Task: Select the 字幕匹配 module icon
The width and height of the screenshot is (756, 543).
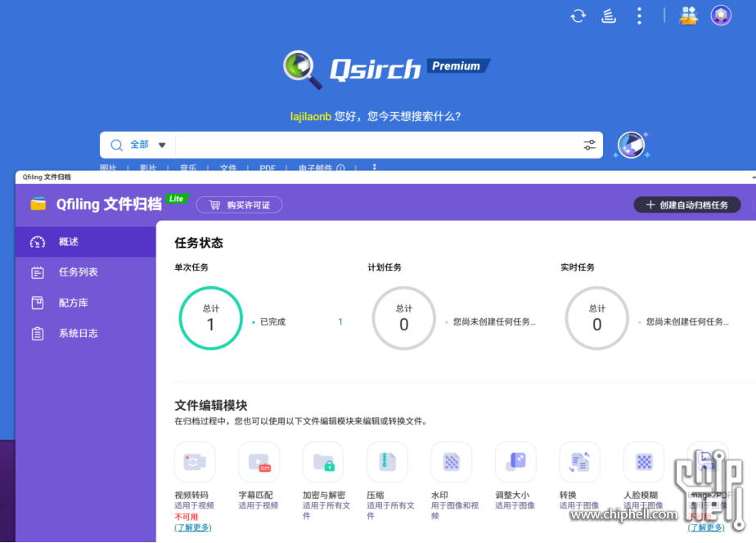Action: pyautogui.click(x=259, y=462)
